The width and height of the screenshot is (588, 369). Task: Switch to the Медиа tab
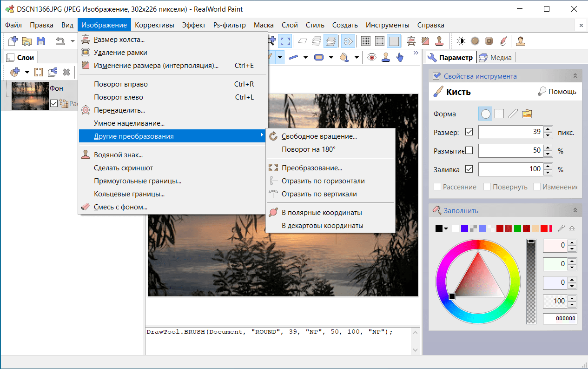495,58
